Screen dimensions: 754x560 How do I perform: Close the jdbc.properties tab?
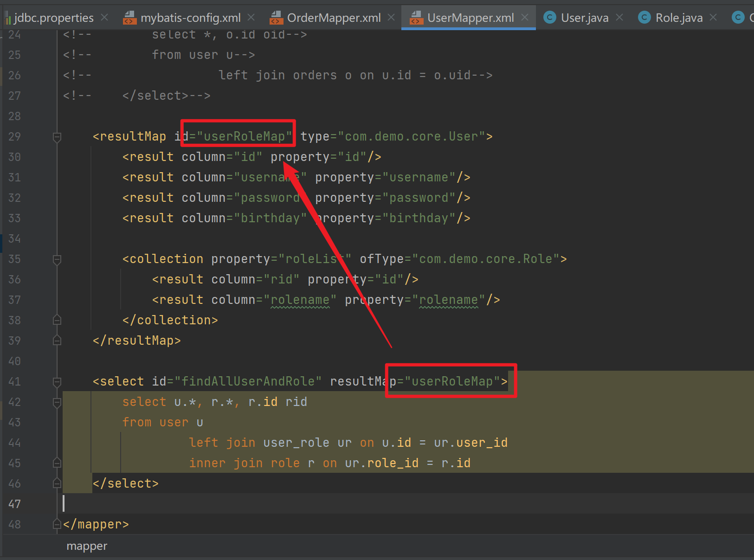(x=105, y=18)
